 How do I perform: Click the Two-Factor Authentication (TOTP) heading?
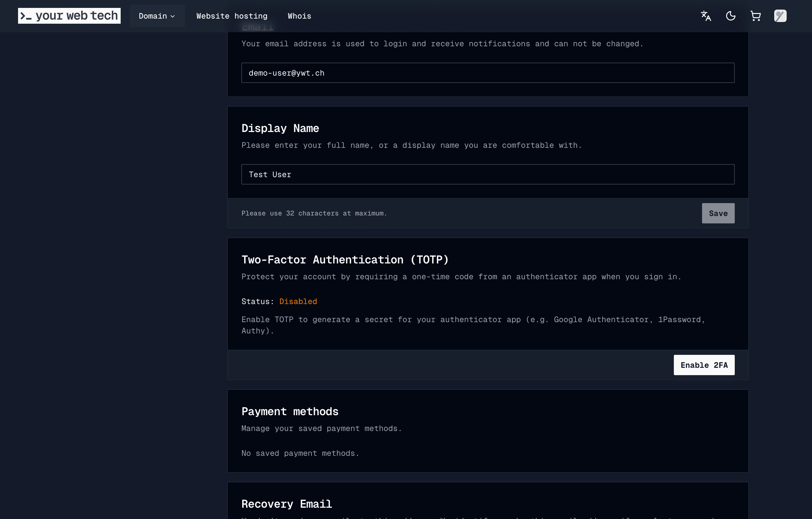[x=345, y=260]
